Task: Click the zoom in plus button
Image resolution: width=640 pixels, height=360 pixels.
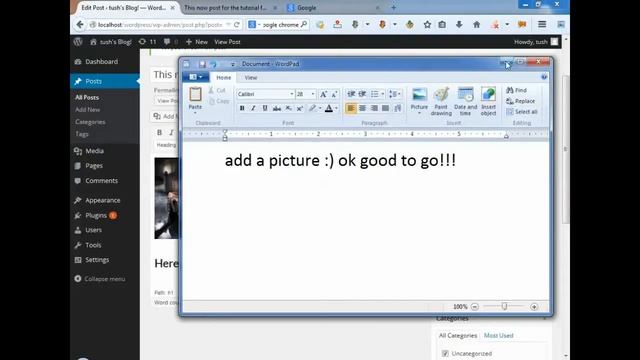Action: pyautogui.click(x=534, y=307)
